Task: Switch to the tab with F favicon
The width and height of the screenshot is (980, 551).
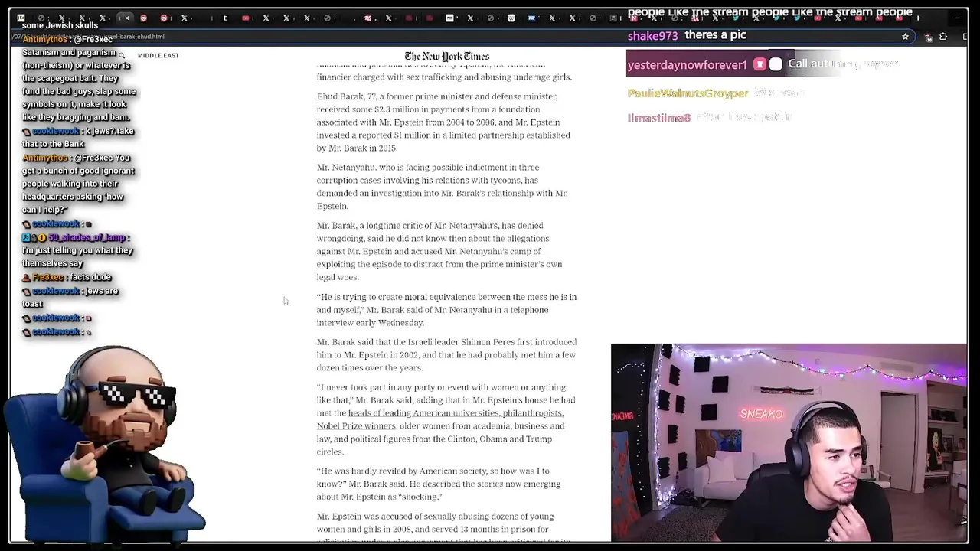Action: click(612, 18)
